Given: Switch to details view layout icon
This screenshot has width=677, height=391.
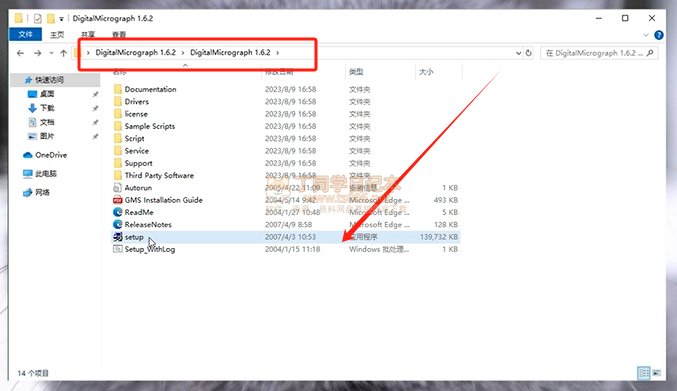Looking at the screenshot, I should (643, 373).
